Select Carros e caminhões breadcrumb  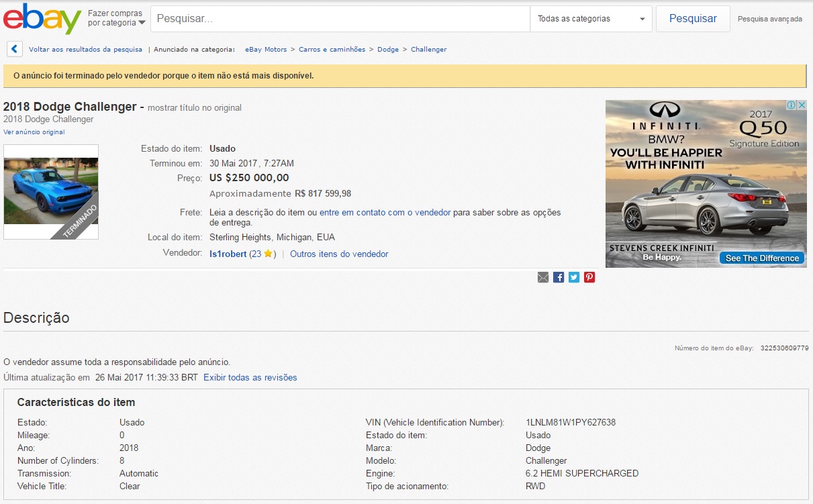[x=332, y=49]
